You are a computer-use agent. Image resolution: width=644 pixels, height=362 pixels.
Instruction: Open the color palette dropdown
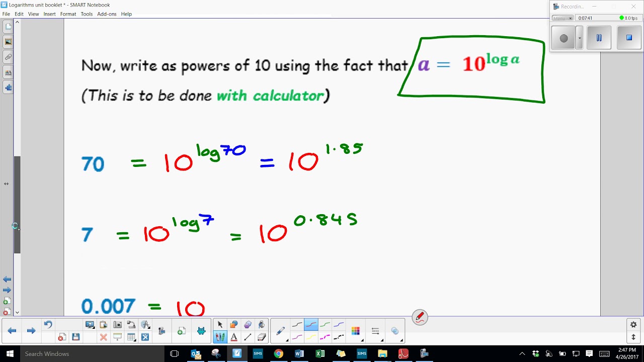[x=356, y=331]
